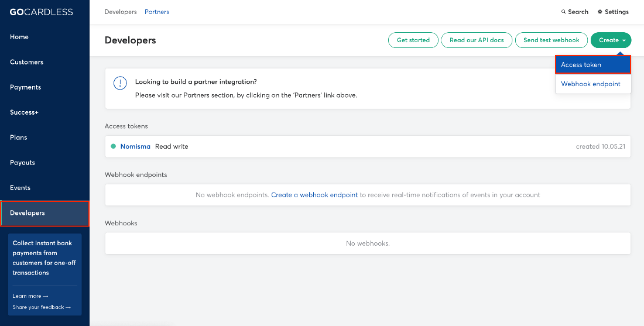Select Developers in the sidebar
644x326 pixels.
pos(44,213)
